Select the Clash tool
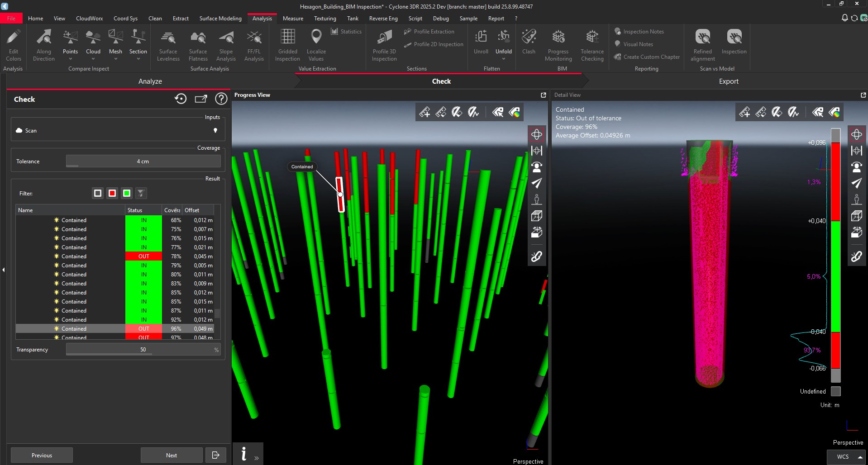This screenshot has width=868, height=465. pyautogui.click(x=528, y=43)
